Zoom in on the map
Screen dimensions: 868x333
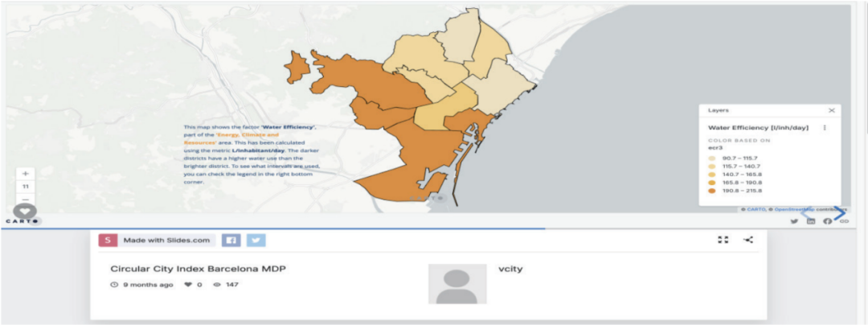pyautogui.click(x=25, y=173)
